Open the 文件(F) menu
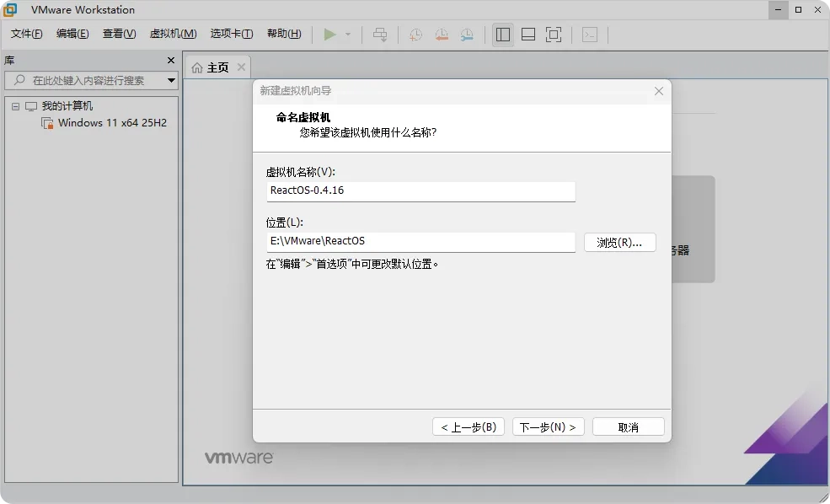Screen dimensions: 830x504 (x=26, y=34)
